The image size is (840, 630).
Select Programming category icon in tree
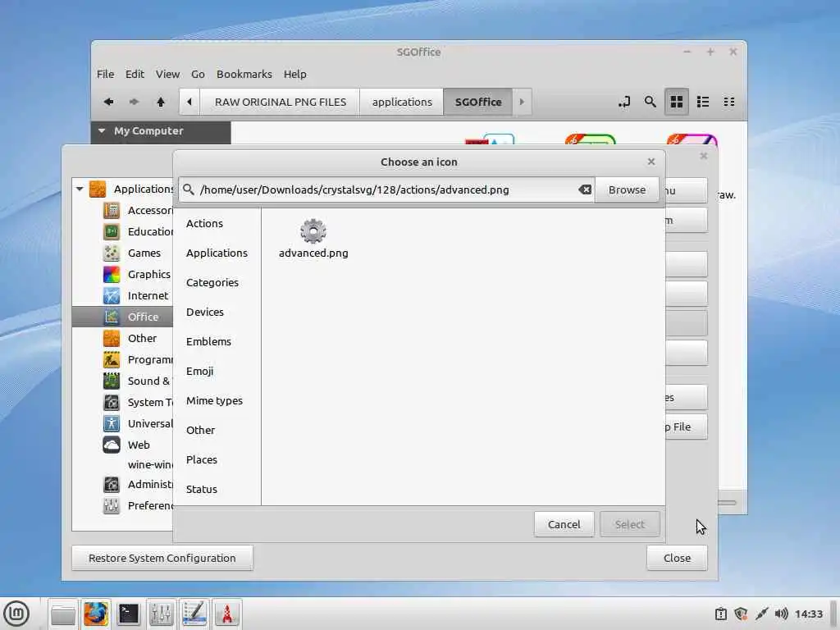[x=112, y=359]
